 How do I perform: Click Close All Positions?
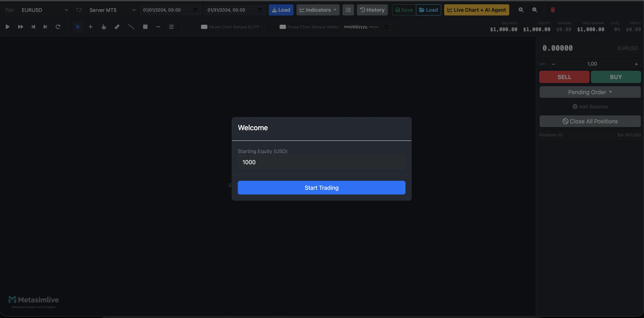click(x=590, y=121)
